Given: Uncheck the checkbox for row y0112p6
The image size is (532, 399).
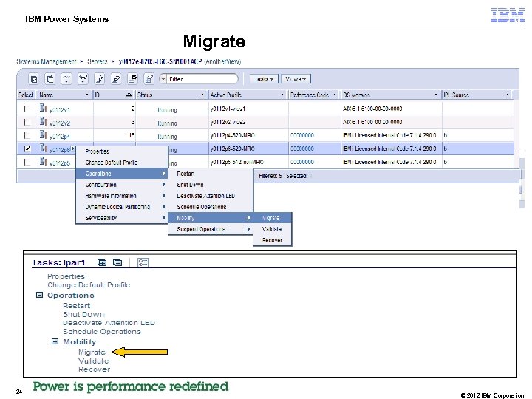Looking at the screenshot, I should click(x=27, y=149).
